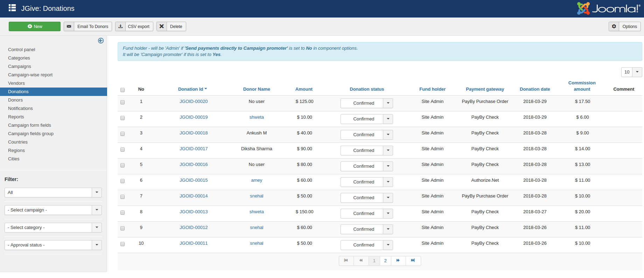Go to next page using the forward arrow
Screen dimensions: 644x278
pos(398,260)
